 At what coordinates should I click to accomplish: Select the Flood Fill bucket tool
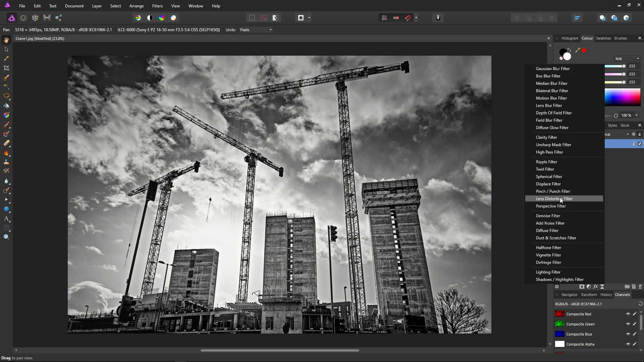pos(6,106)
